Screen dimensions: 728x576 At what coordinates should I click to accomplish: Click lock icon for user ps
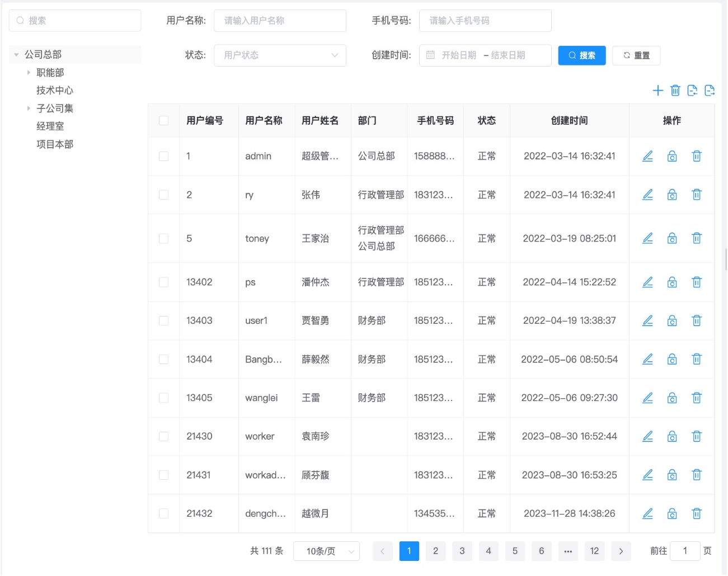click(672, 282)
